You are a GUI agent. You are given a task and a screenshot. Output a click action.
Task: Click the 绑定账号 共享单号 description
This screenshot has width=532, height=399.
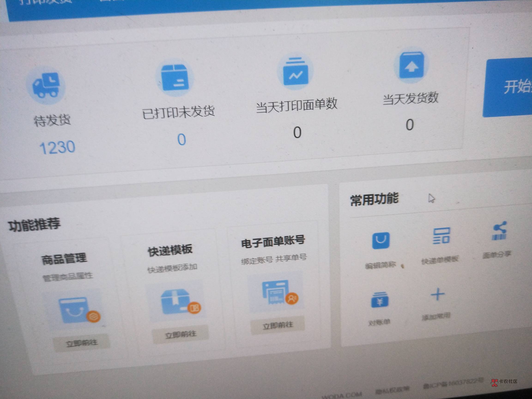(274, 259)
